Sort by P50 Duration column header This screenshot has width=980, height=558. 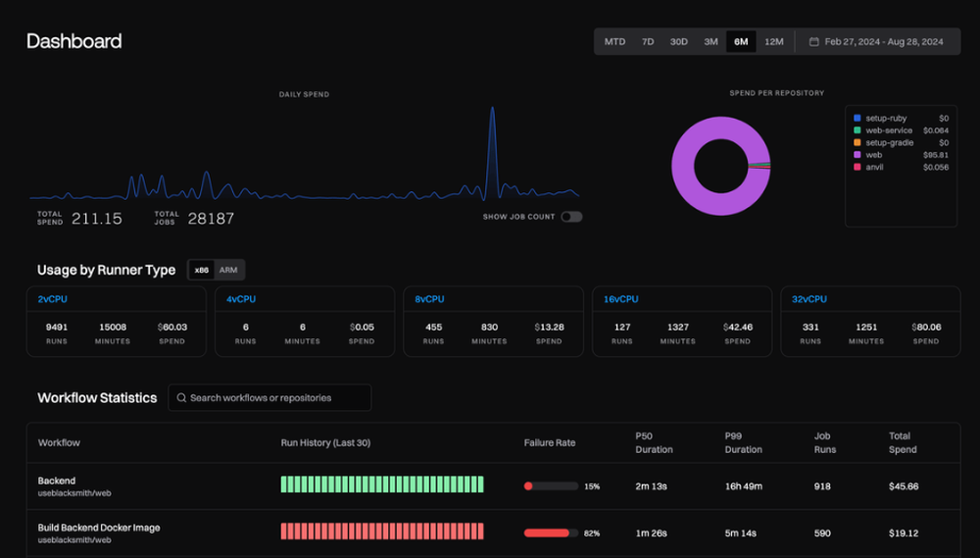(654, 443)
